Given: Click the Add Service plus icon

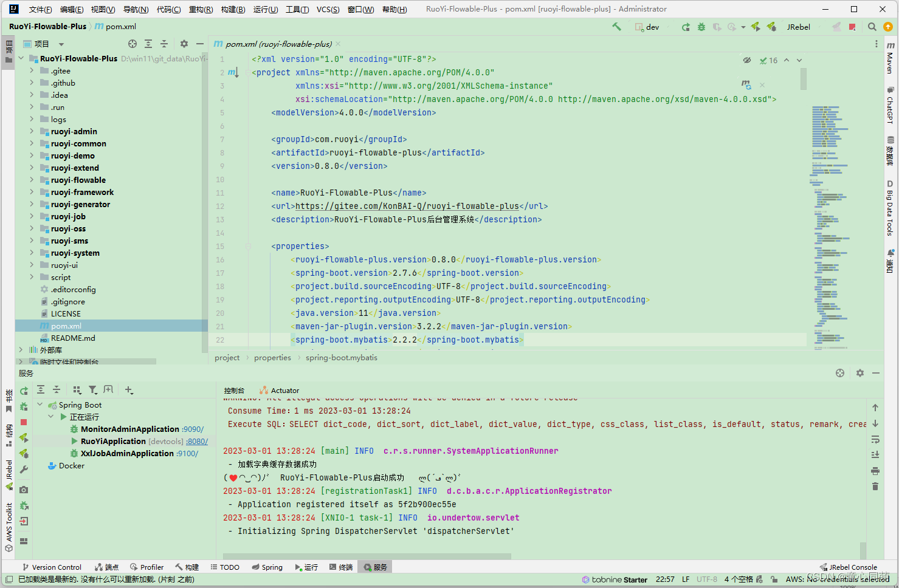Looking at the screenshot, I should (x=129, y=390).
